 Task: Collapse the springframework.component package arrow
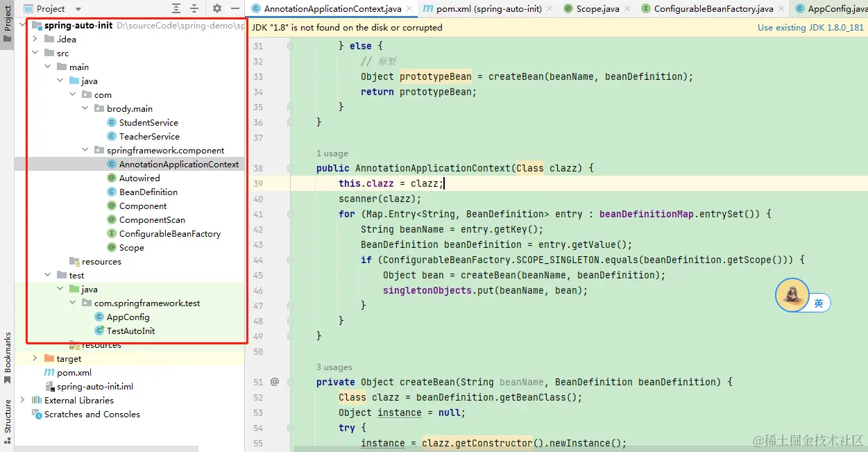pos(85,151)
